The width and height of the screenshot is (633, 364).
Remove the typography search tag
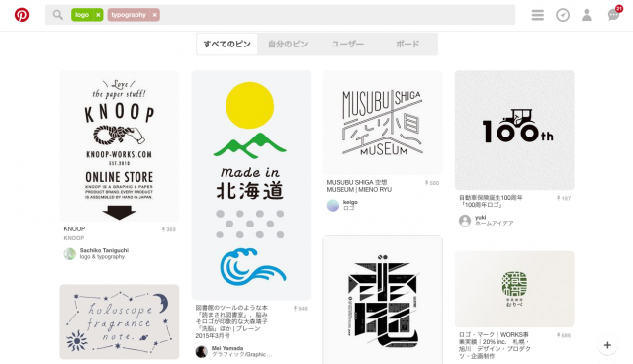(x=154, y=15)
